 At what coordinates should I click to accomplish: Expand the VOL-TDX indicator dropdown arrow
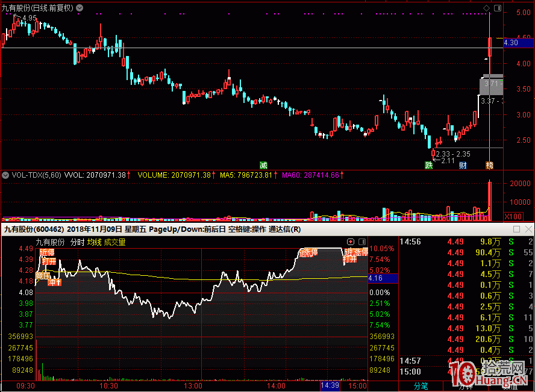click(x=5, y=175)
